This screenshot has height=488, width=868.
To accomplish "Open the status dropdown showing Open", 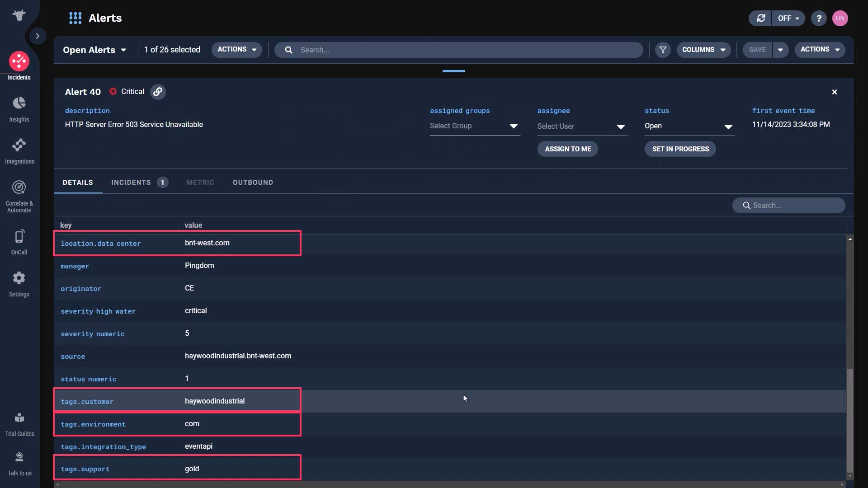I will 689,126.
